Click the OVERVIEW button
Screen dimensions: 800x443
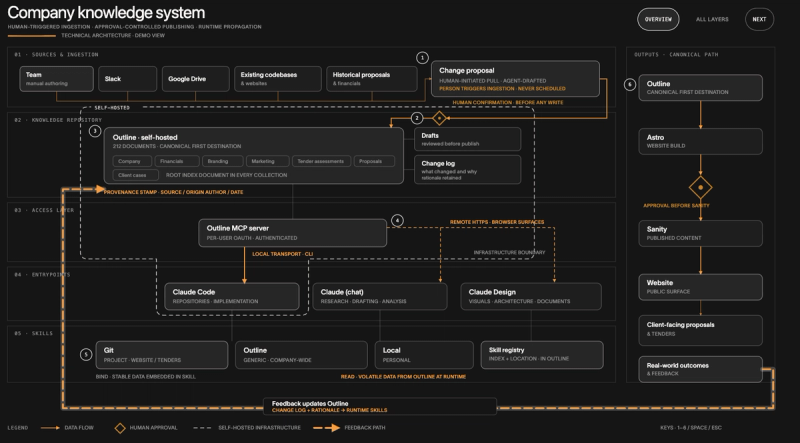658,19
